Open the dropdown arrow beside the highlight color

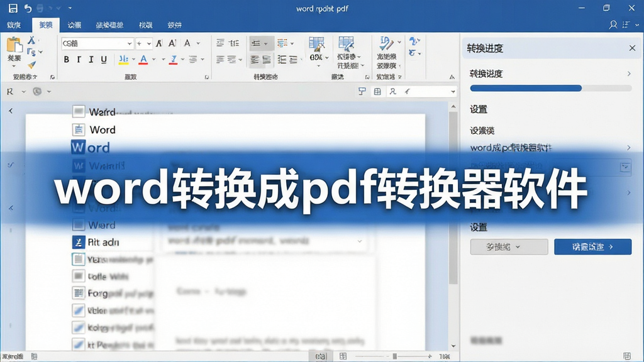[x=133, y=60]
